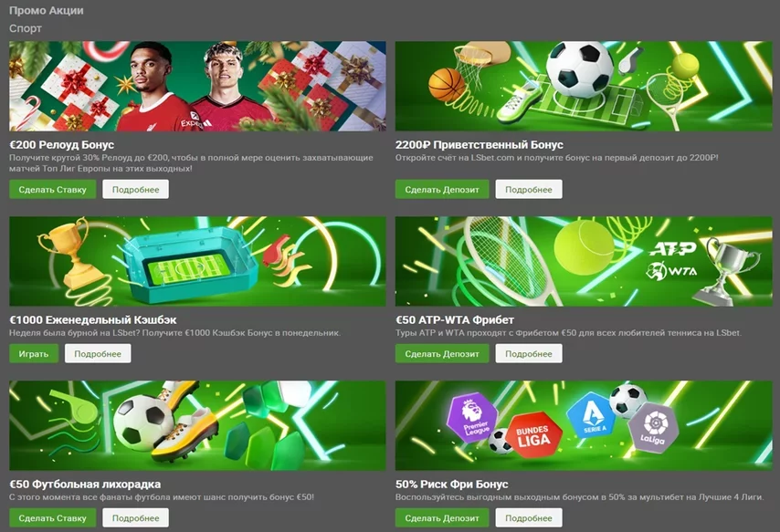
Task: Click Подробнее under €1000 Еженедельный Кэшбэк
Action: pos(98,353)
